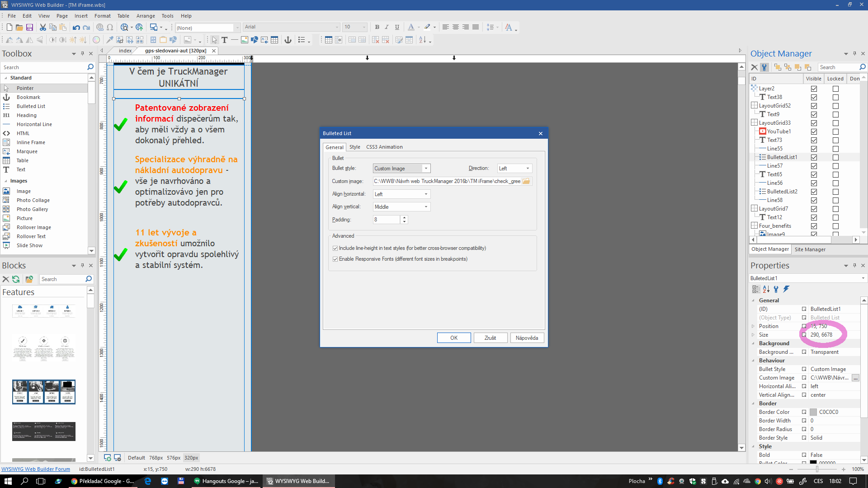Toggle Locked checkbox for YouTube1
This screenshot has height=488, width=868.
click(835, 131)
